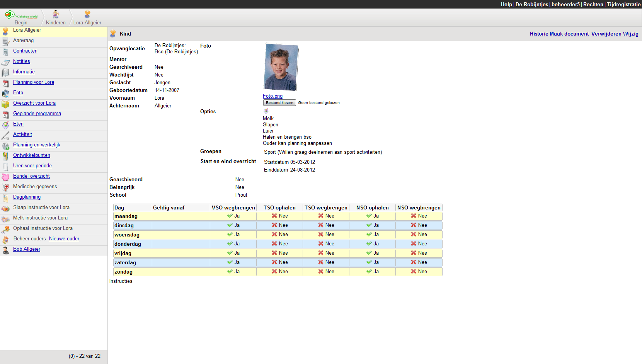Click the Help menu item
The image size is (642, 364).
506,4
